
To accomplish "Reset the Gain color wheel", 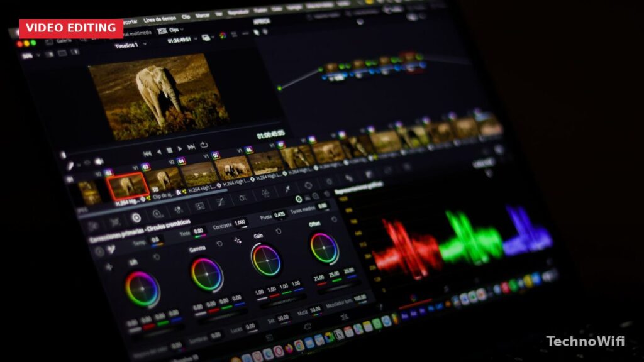I will tap(279, 231).
